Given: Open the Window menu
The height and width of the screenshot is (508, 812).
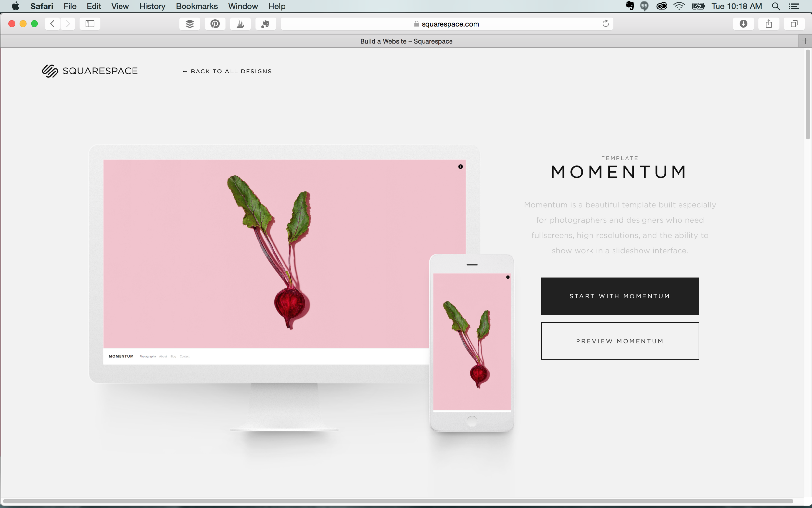Looking at the screenshot, I should click(x=243, y=6).
